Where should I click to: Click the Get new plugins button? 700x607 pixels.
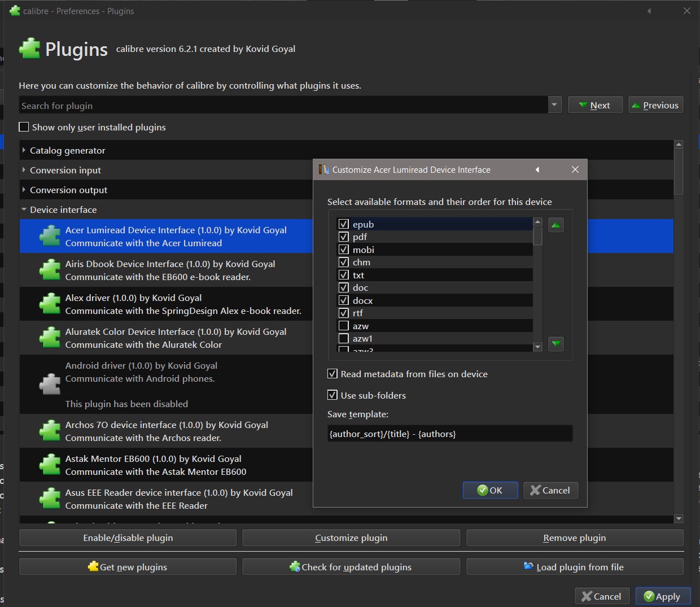tap(128, 566)
